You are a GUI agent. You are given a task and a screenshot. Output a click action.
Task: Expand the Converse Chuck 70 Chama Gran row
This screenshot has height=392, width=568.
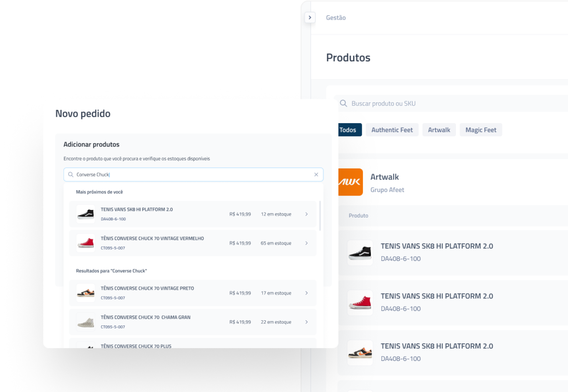(306, 322)
